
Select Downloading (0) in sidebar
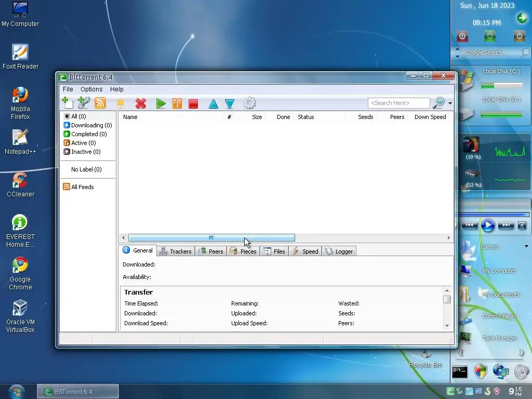click(x=88, y=125)
